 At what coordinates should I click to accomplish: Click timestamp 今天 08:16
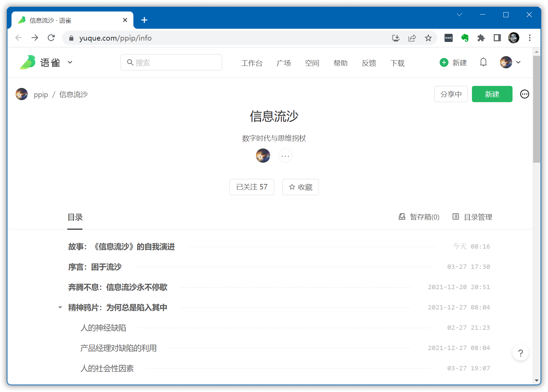(471, 247)
